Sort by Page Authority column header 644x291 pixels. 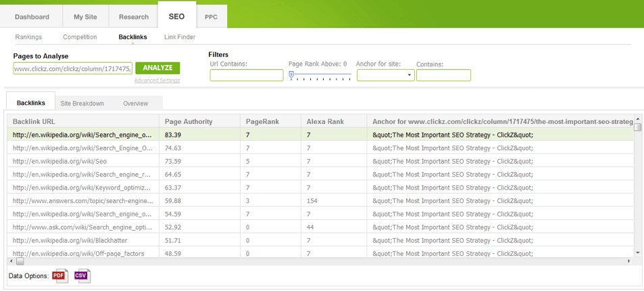(x=199, y=121)
